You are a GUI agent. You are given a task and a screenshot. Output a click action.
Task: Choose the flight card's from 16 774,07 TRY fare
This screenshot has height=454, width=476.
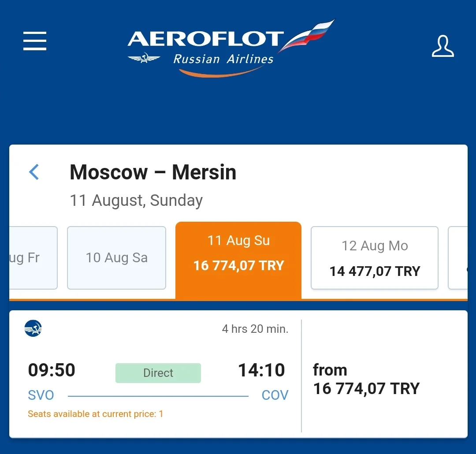(x=366, y=380)
